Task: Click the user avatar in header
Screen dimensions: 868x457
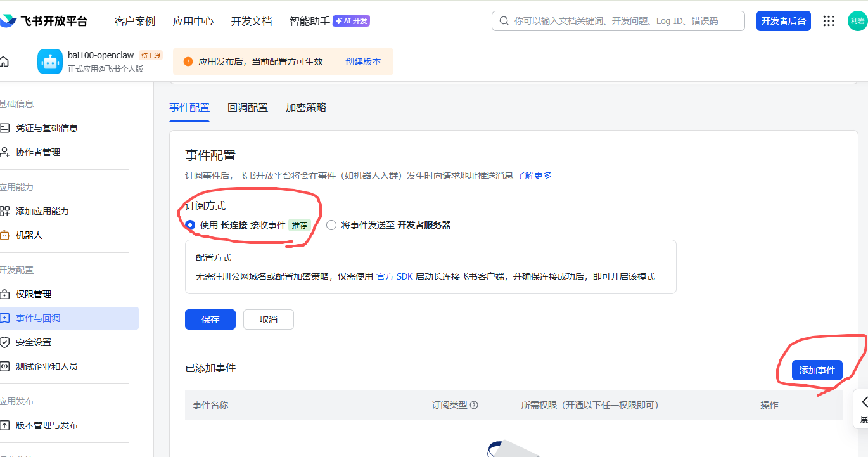Action: pos(857,21)
